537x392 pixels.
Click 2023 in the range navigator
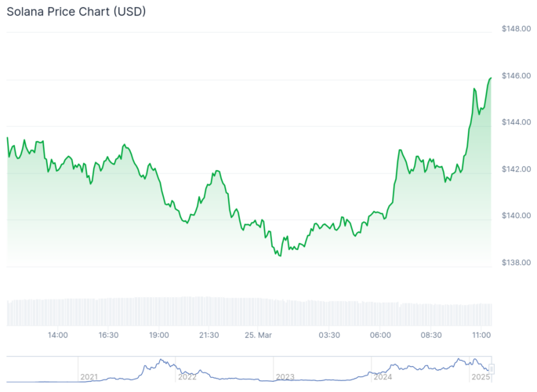click(285, 377)
